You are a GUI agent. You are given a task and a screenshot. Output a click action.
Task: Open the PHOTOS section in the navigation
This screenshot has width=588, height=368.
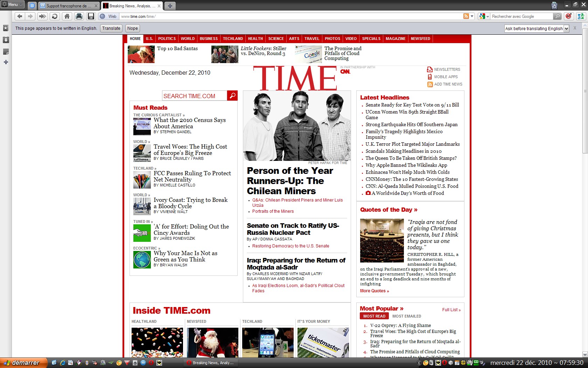coord(332,39)
